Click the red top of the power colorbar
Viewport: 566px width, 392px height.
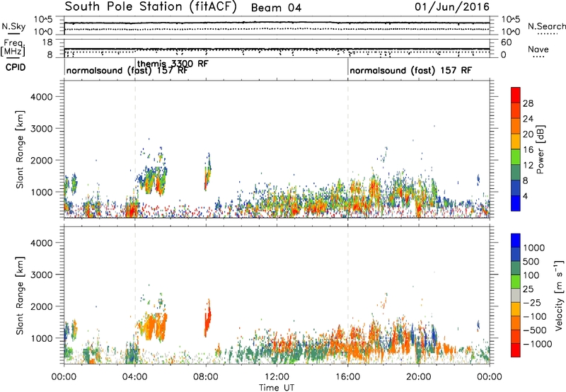(516, 95)
